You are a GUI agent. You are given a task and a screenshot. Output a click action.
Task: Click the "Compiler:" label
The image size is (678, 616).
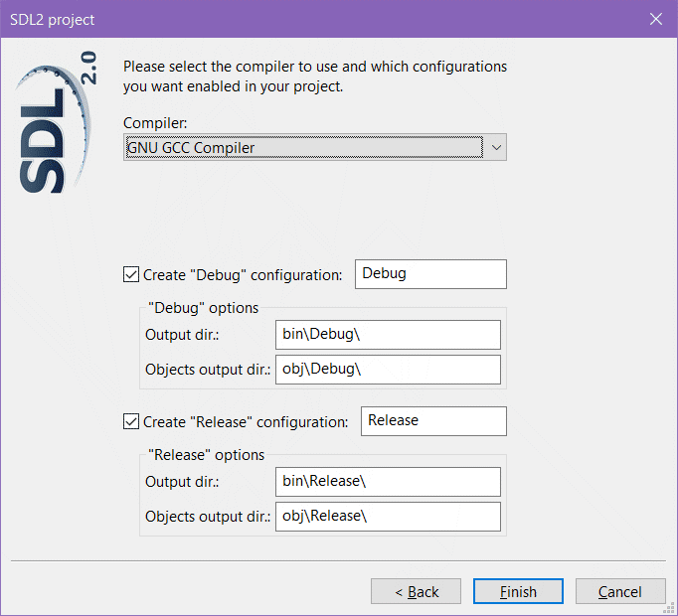pos(155,123)
